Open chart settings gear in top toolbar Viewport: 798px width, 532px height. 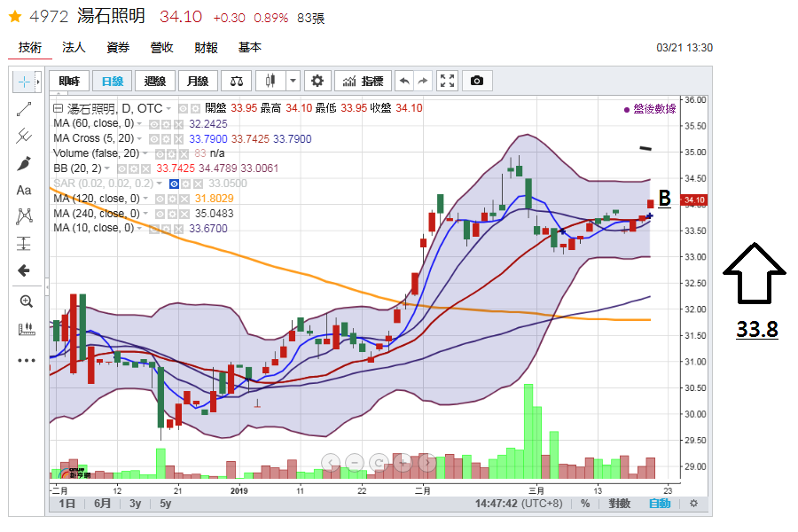317,81
